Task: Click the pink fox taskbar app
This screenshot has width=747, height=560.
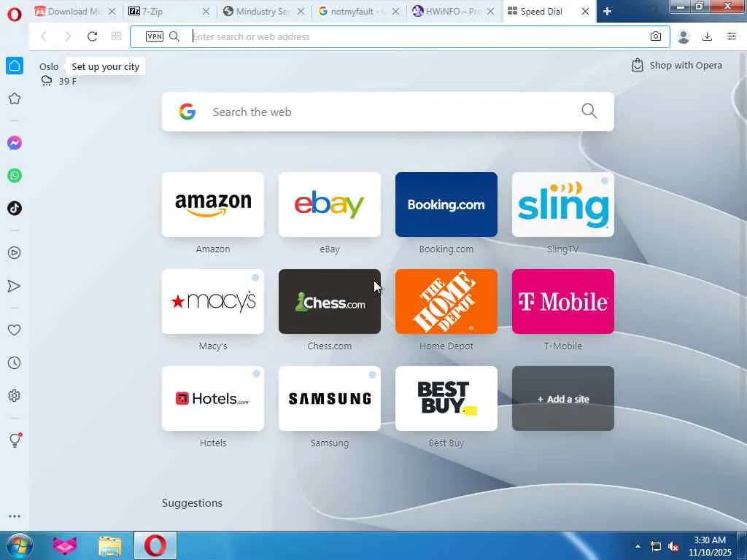Action: tap(65, 545)
